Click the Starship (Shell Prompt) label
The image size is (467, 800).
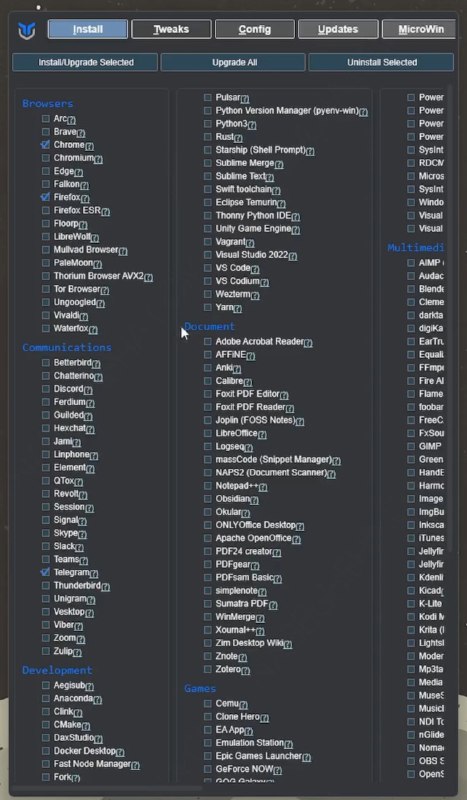[x=260, y=150]
